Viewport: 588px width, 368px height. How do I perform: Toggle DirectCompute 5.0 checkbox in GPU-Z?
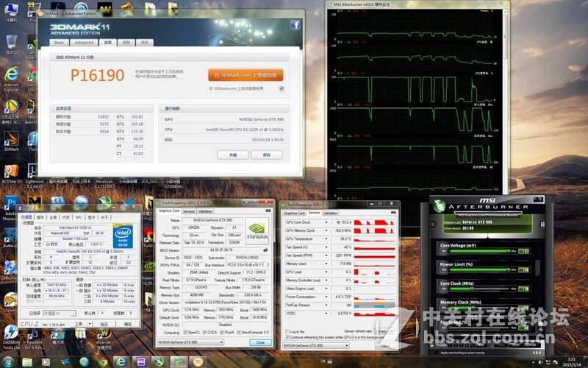pos(240,333)
